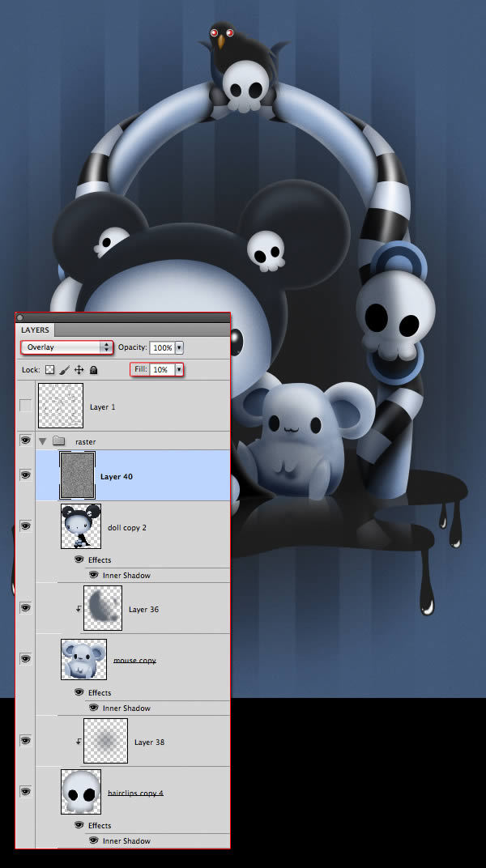Screen dimensions: 486x868
Task: Open the Fill slider arrow
Action: pos(179,370)
